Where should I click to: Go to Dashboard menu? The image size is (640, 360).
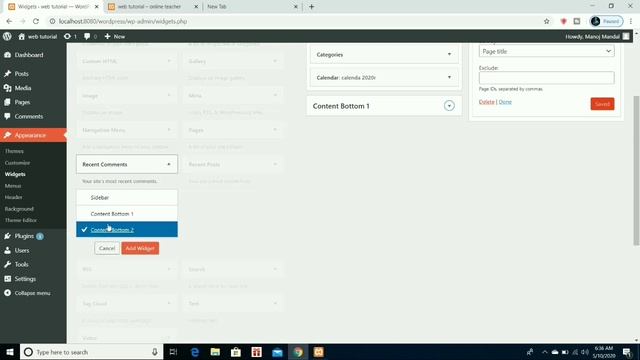29,55
